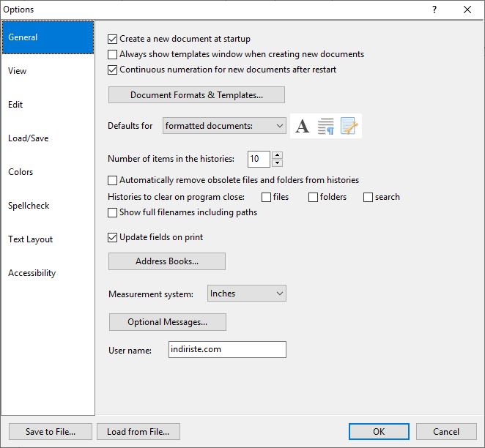The height and width of the screenshot is (448, 485).
Task: Confirm with the OK button
Action: (x=379, y=432)
